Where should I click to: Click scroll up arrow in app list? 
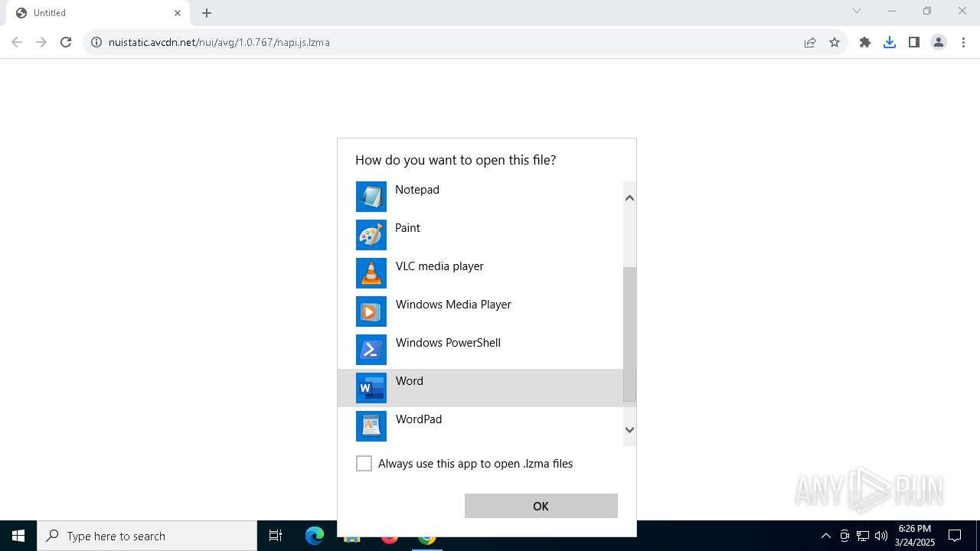629,198
